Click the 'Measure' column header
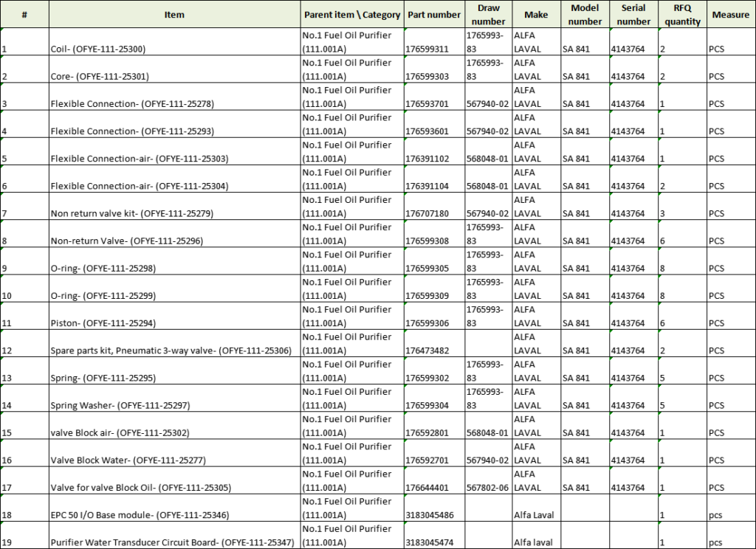Viewport: 756px width, 549px height. click(730, 15)
